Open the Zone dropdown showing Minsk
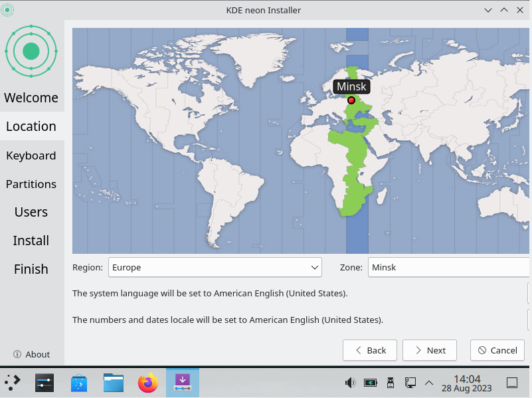The image size is (532, 398). [x=448, y=267]
